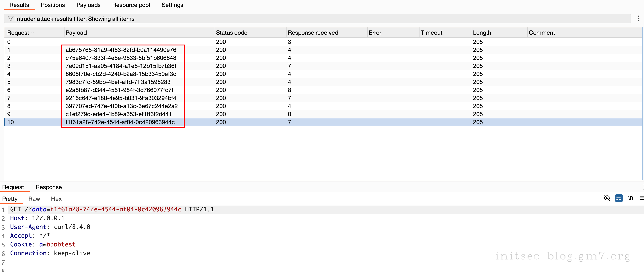Viewport: 644px width, 272px height.
Task: Click the Request column sort arrow
Action: (x=33, y=32)
